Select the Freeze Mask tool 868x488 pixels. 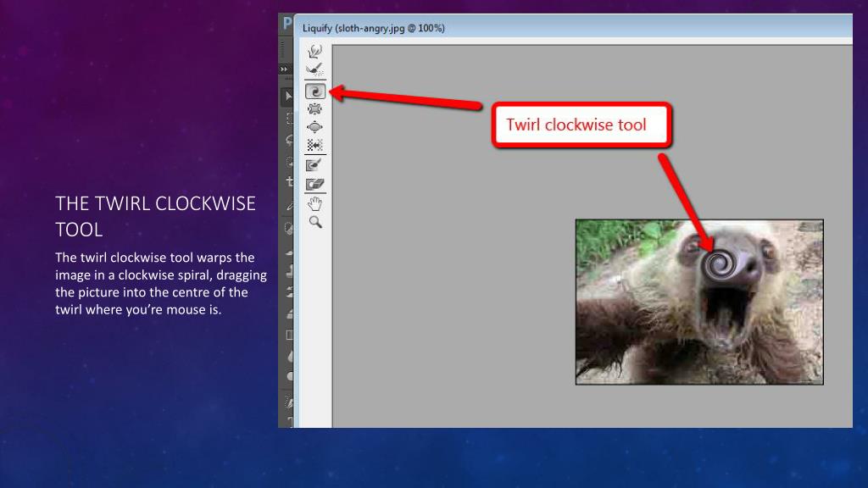pyautogui.click(x=315, y=165)
